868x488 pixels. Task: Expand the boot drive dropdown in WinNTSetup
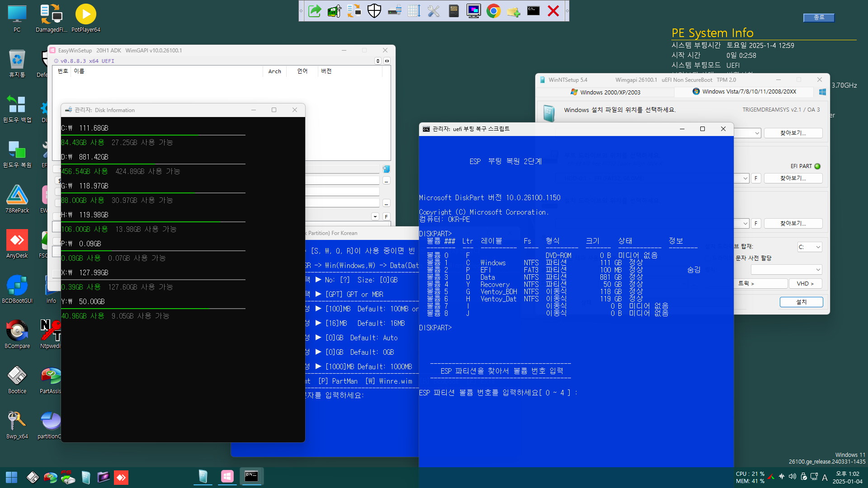pyautogui.click(x=745, y=178)
